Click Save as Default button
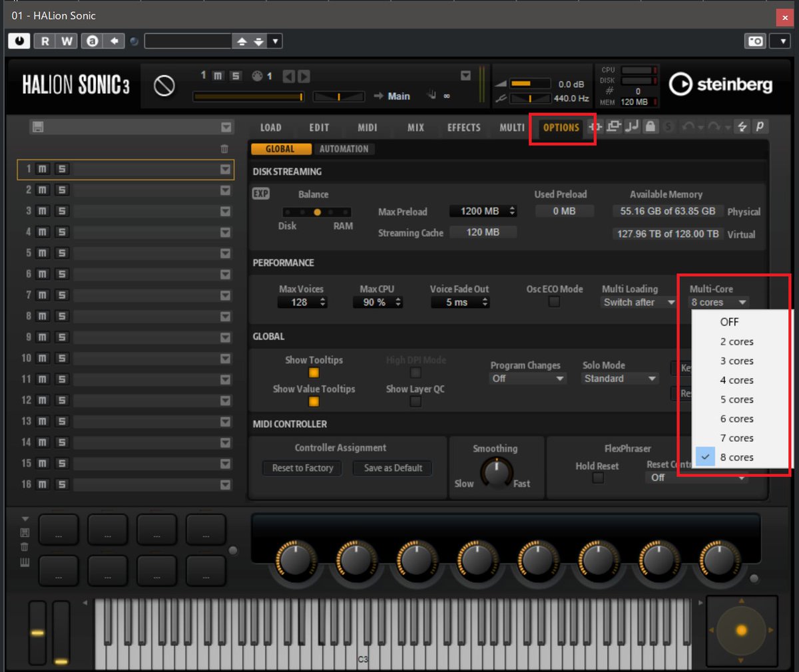Image resolution: width=799 pixels, height=672 pixels. coord(393,468)
